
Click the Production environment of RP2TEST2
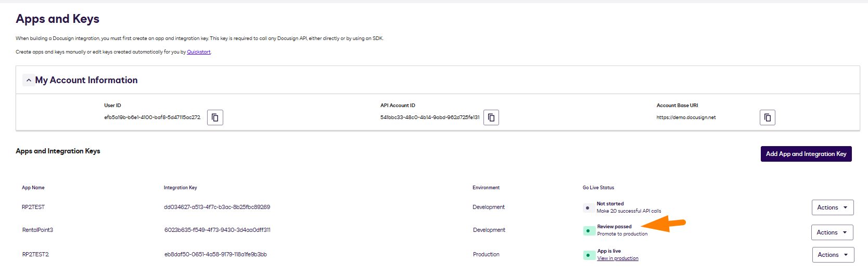click(486, 254)
